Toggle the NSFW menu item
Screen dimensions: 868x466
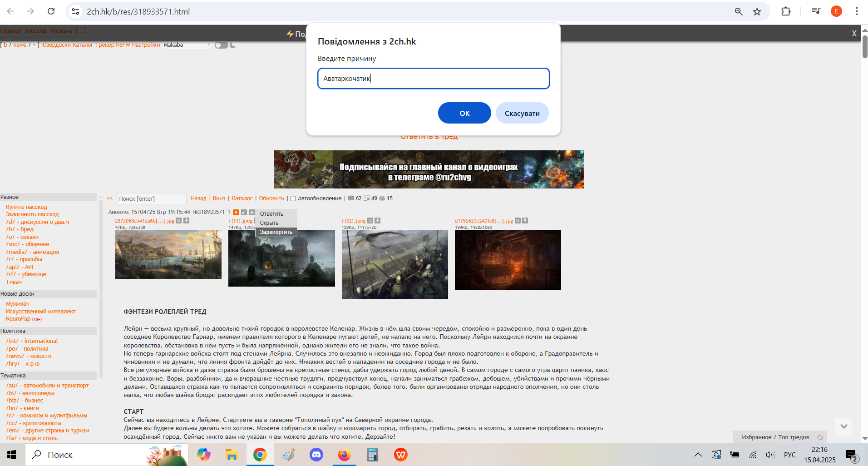coord(123,45)
